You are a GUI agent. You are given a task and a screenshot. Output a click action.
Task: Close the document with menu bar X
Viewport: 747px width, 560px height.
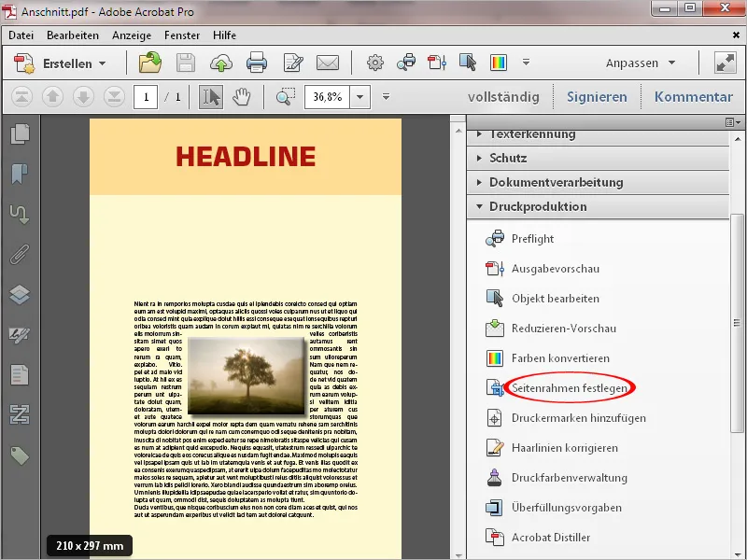coord(736,35)
